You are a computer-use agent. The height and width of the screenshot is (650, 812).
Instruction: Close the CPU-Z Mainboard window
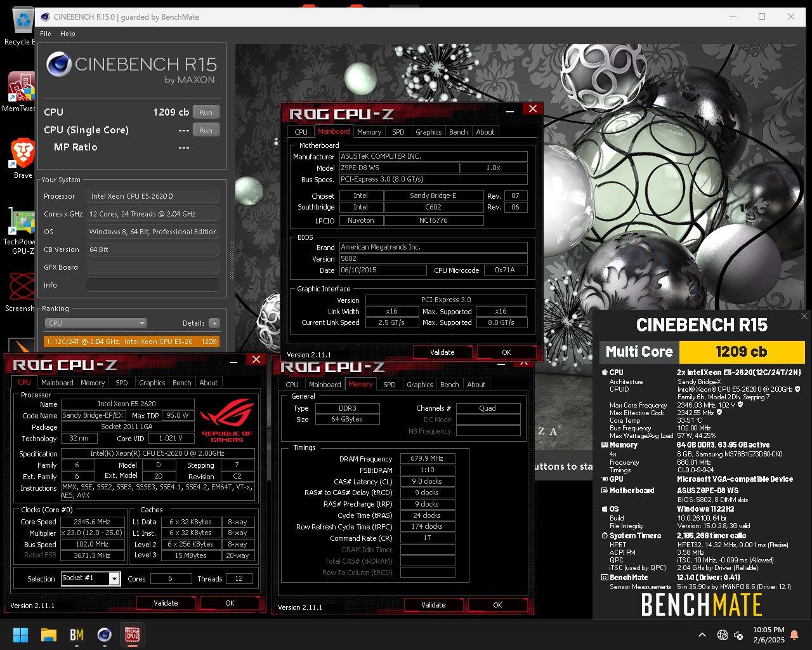coord(533,109)
